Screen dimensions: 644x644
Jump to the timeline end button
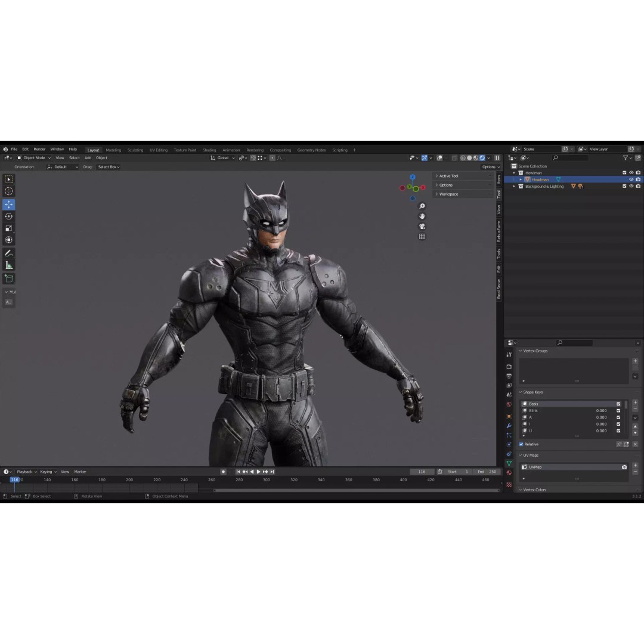tap(273, 472)
